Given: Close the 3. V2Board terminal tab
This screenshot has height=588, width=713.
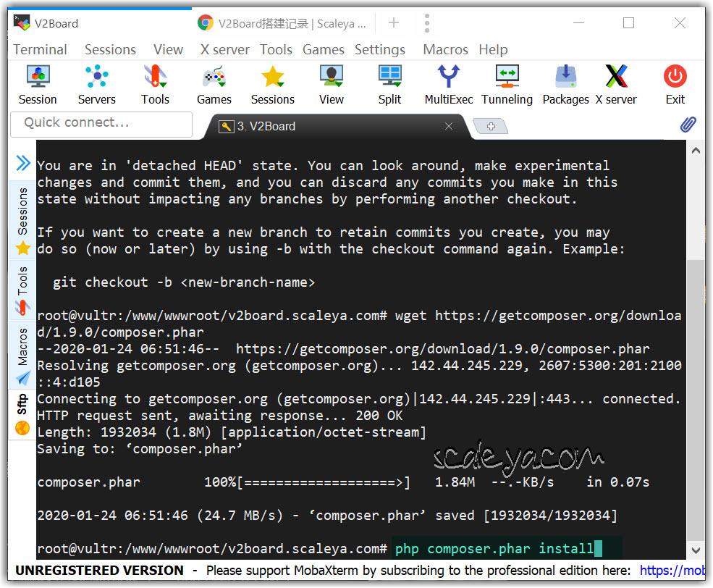Looking at the screenshot, I should (x=449, y=126).
